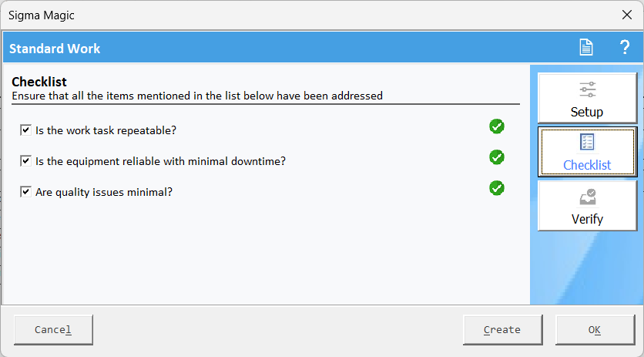Open the document notes icon in header
The height and width of the screenshot is (357, 644).
[586, 48]
